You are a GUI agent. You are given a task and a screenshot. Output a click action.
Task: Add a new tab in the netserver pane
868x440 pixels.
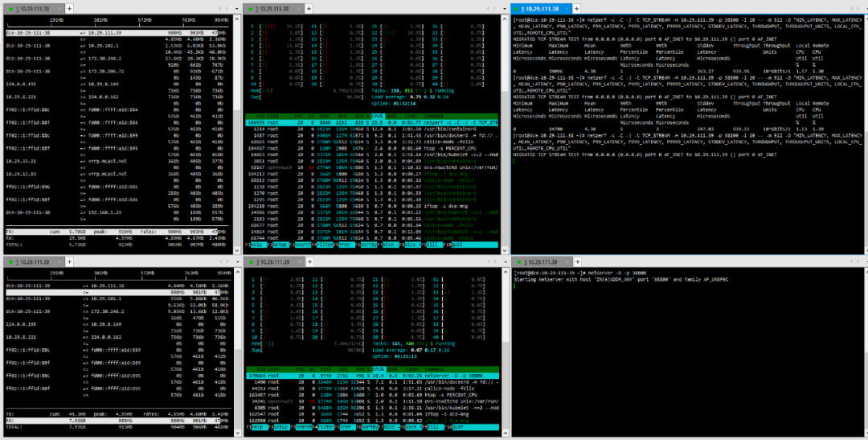click(577, 261)
